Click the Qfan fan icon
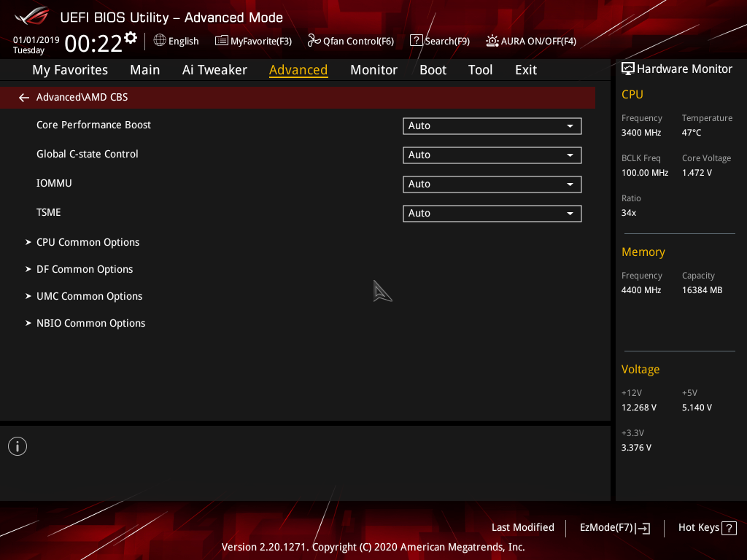Screen dimensions: 747x560 (314, 41)
